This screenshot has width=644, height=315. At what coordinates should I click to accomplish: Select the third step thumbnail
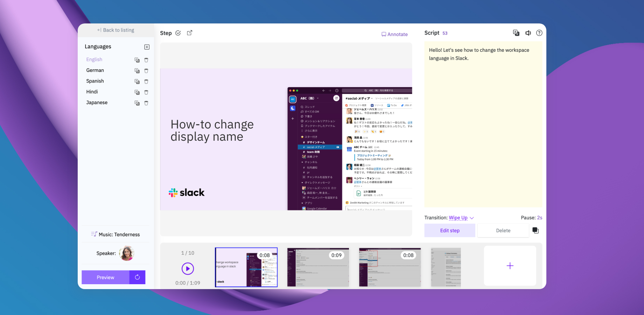(x=390, y=267)
